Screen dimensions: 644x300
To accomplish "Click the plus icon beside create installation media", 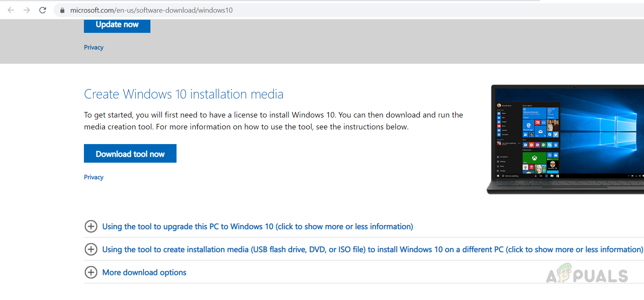I will pyautogui.click(x=91, y=249).
